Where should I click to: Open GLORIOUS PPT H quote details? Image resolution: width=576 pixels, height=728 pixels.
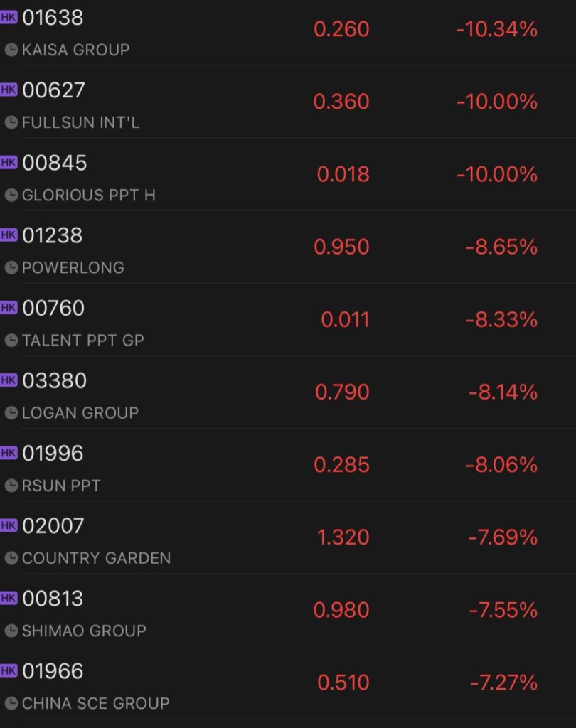tap(288, 174)
